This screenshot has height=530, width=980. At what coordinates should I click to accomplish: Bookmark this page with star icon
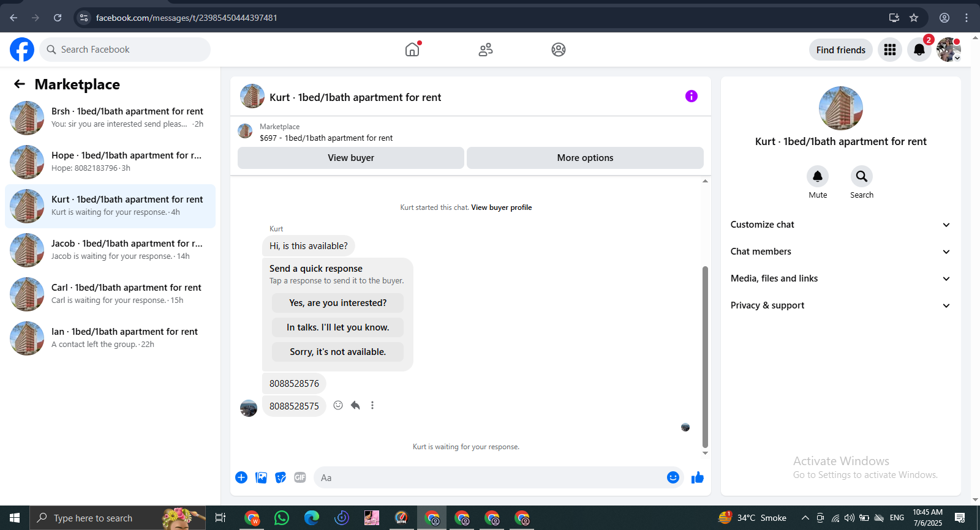click(914, 18)
